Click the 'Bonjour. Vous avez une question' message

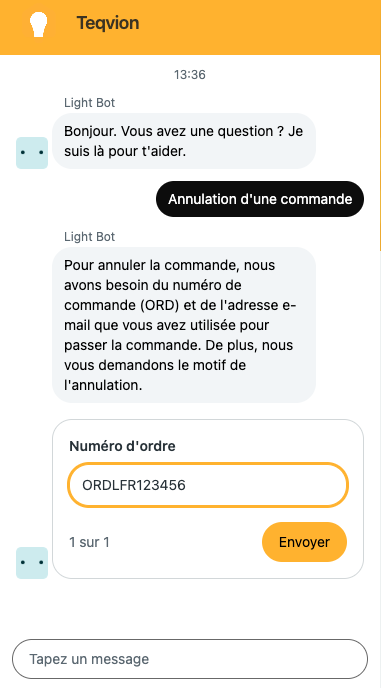[184, 141]
